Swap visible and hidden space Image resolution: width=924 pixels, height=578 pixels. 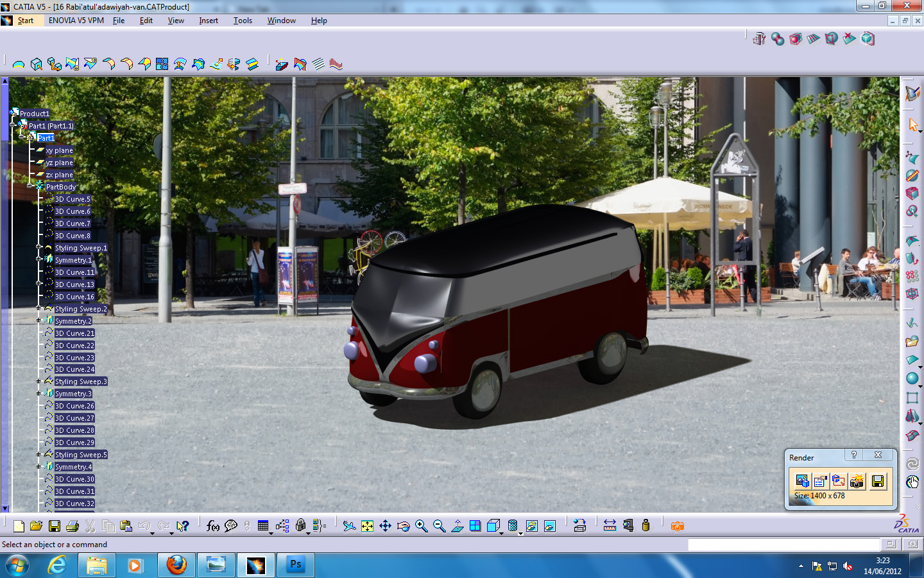click(x=549, y=525)
